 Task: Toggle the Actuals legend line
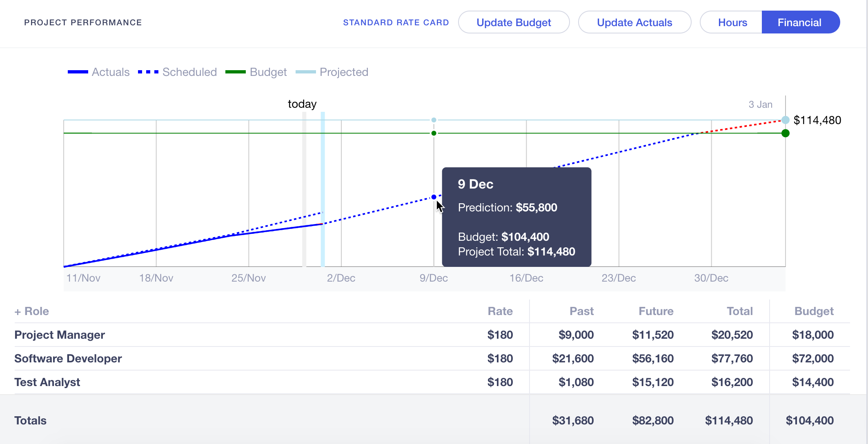tap(78, 72)
